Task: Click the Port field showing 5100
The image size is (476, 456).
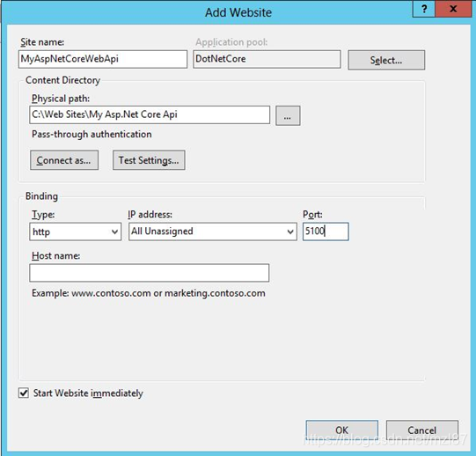Action: [326, 232]
